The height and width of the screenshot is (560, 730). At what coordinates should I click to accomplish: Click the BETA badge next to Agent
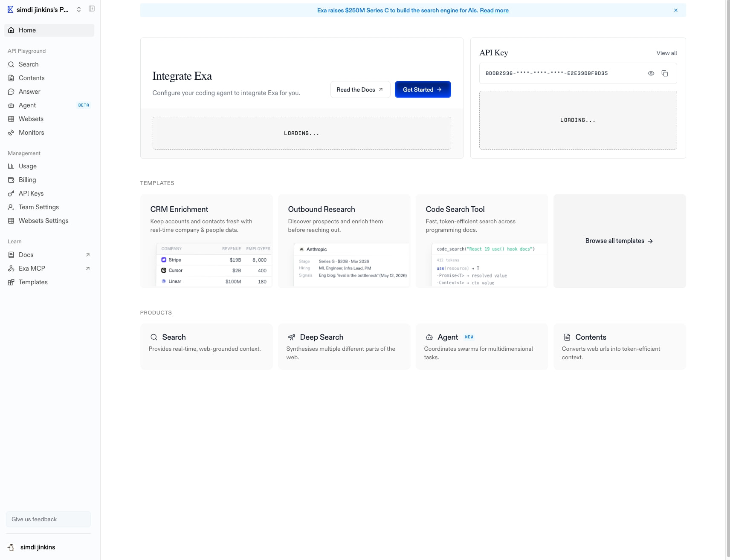pos(84,105)
